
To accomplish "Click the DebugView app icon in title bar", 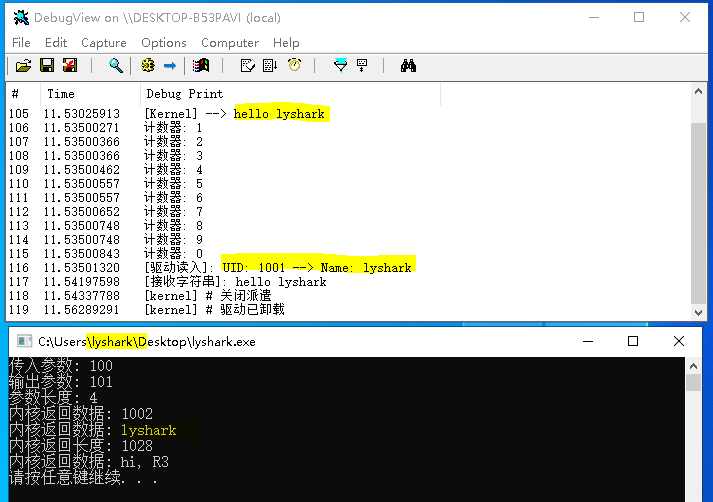I will 21,18.
